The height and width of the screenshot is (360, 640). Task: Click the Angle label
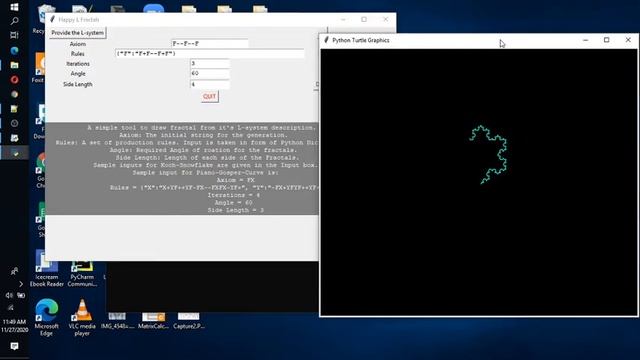coord(78,74)
